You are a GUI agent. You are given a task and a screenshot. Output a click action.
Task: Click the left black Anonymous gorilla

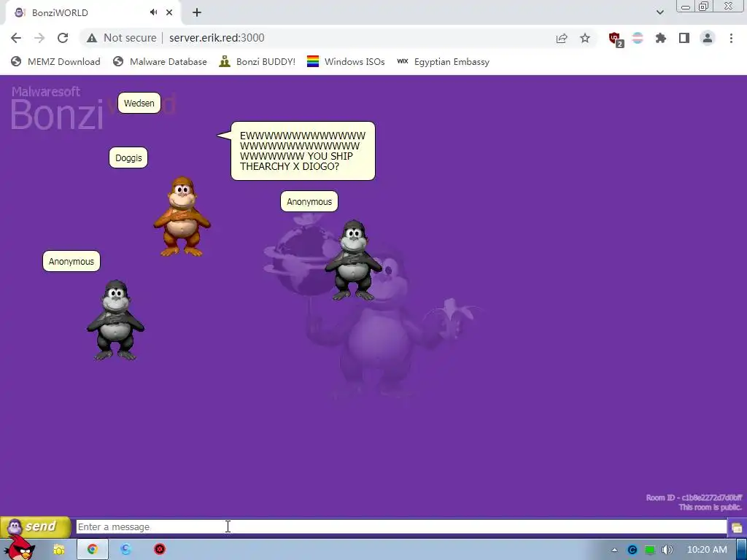pos(116,320)
